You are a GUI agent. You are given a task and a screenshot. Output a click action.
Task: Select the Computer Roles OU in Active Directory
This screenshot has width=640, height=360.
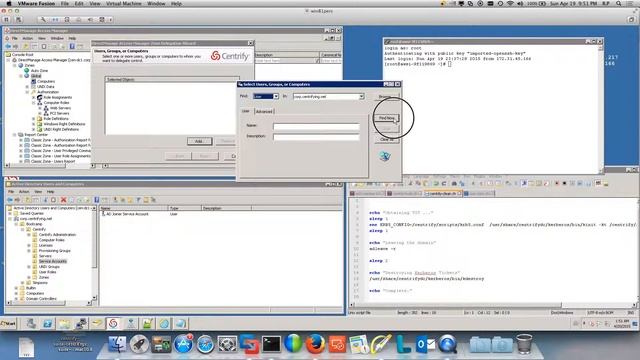51,240
